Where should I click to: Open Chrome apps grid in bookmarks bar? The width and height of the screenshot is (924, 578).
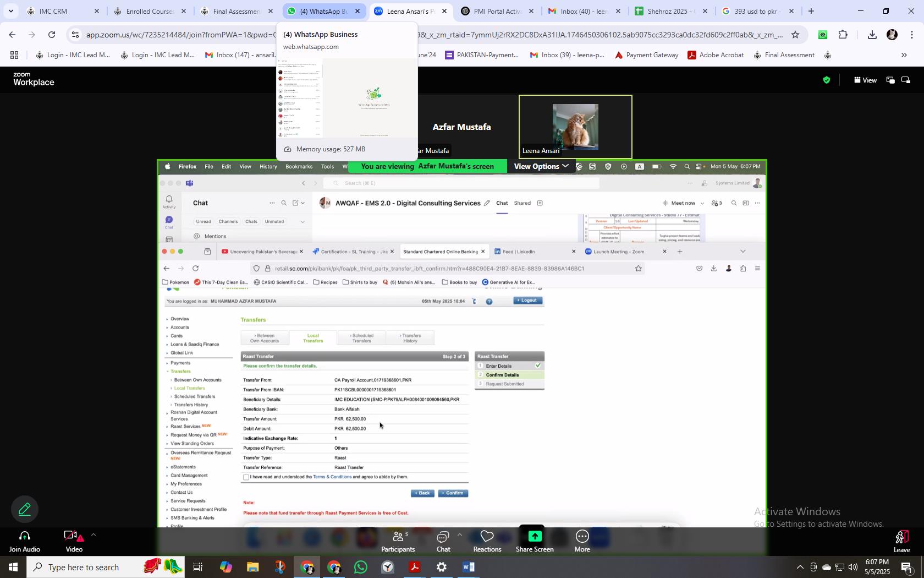[14, 55]
